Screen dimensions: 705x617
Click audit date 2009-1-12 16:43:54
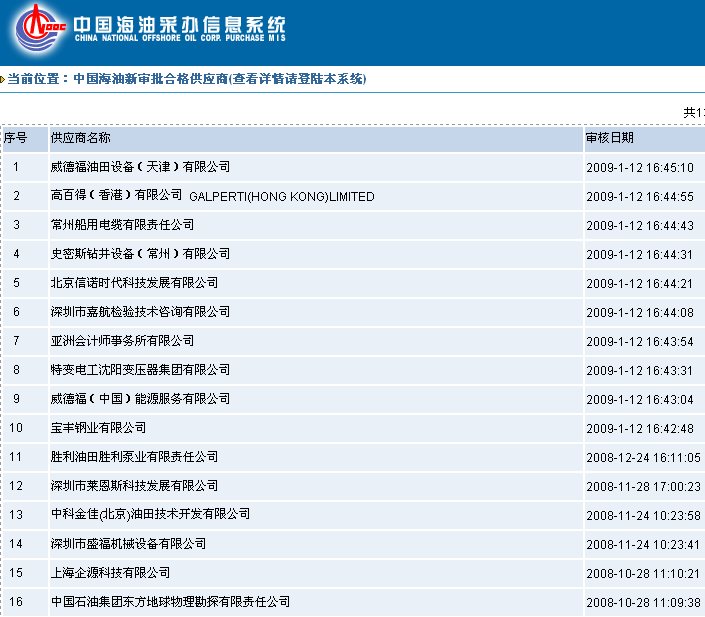(640, 342)
